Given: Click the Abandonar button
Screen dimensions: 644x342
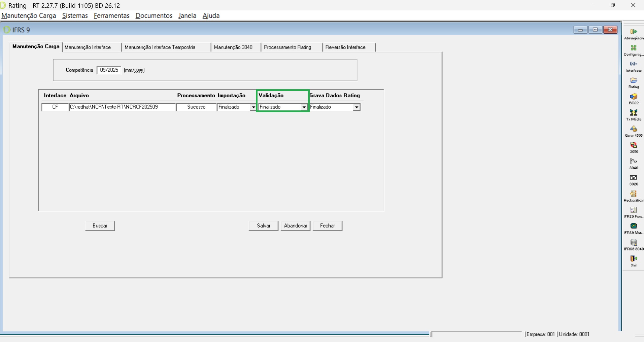Looking at the screenshot, I should point(296,226).
